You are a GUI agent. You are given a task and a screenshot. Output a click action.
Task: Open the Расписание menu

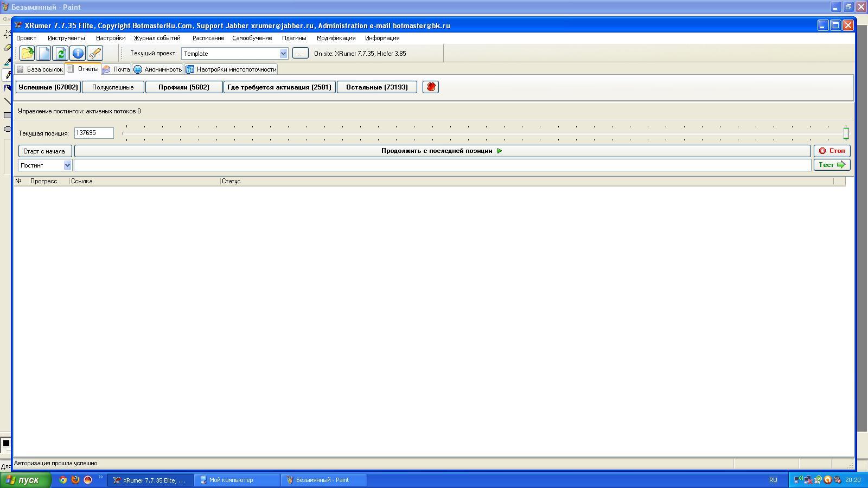click(208, 38)
